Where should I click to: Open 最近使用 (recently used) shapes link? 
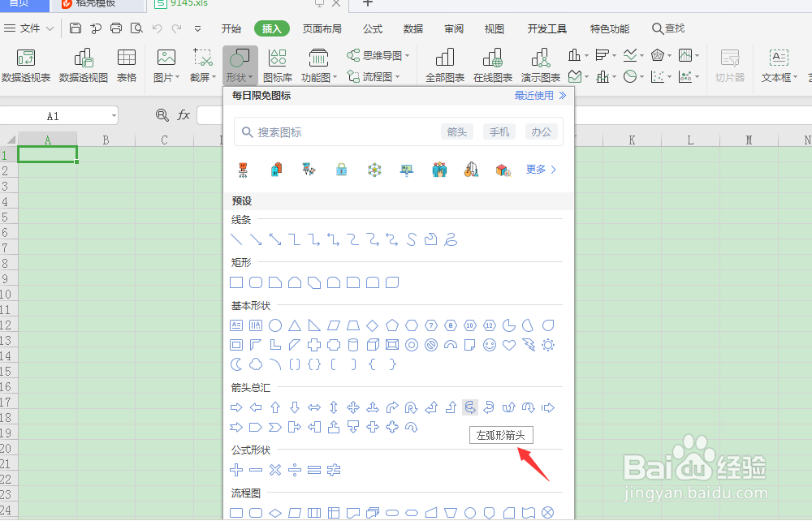tap(540, 95)
